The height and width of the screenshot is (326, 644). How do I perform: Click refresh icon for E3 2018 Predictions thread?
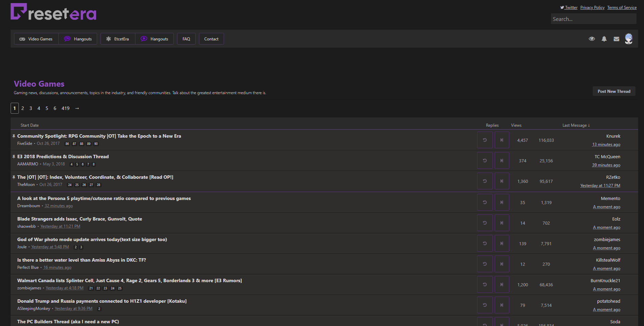coord(485,161)
